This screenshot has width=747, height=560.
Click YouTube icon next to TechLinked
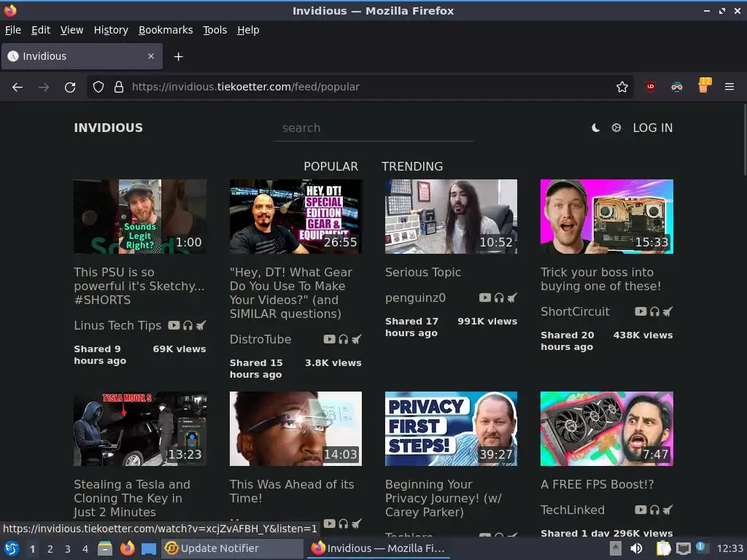point(640,510)
